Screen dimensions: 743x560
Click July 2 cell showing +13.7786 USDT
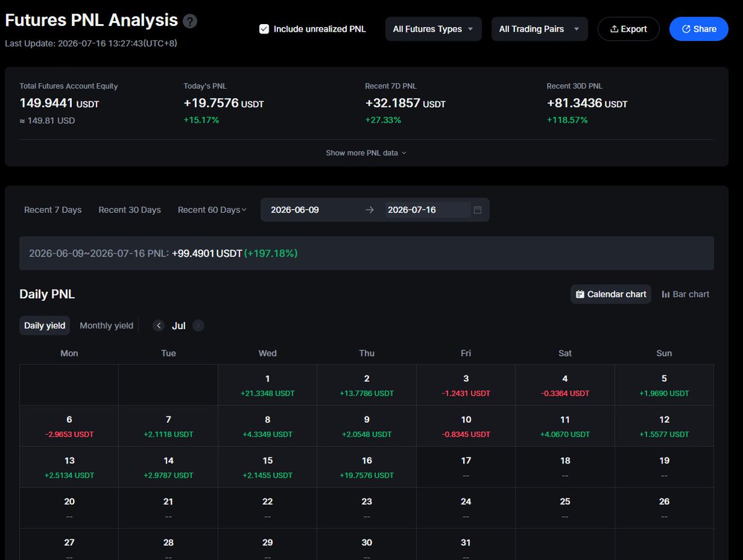click(367, 385)
